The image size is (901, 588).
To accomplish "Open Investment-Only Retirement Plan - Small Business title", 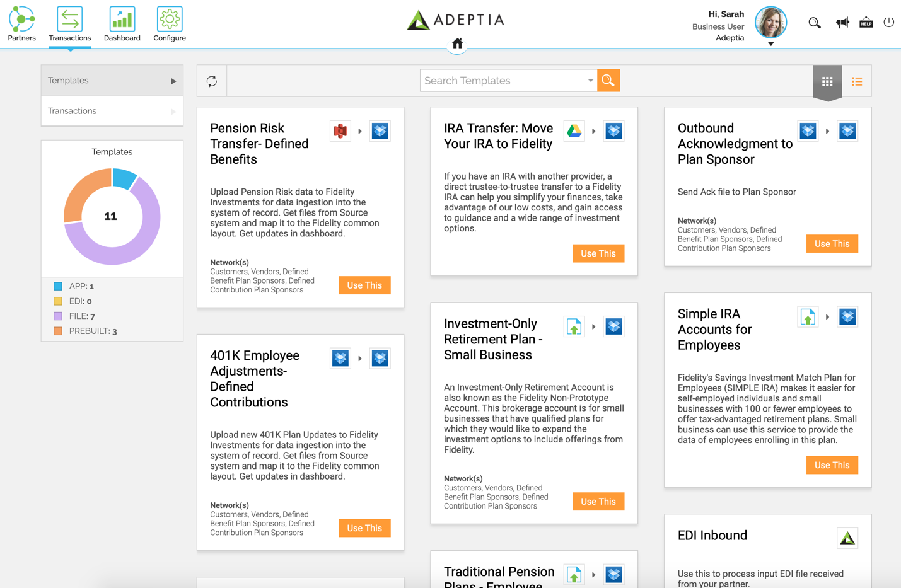I will [x=493, y=339].
